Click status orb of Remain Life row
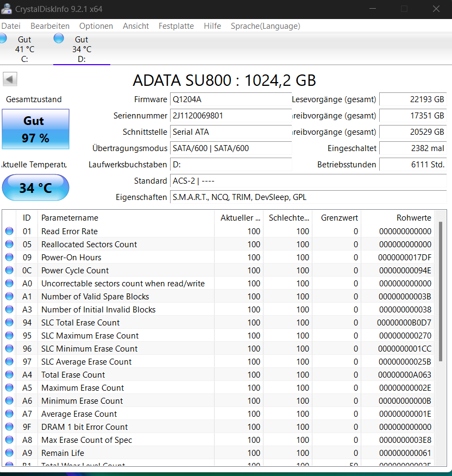This screenshot has height=476, width=452. [9, 453]
